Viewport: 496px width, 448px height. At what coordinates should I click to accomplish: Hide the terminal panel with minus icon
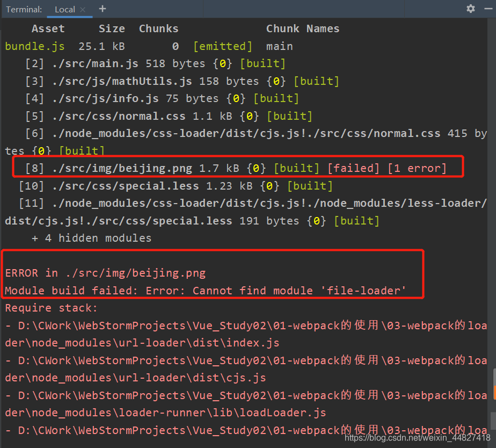pos(488,9)
